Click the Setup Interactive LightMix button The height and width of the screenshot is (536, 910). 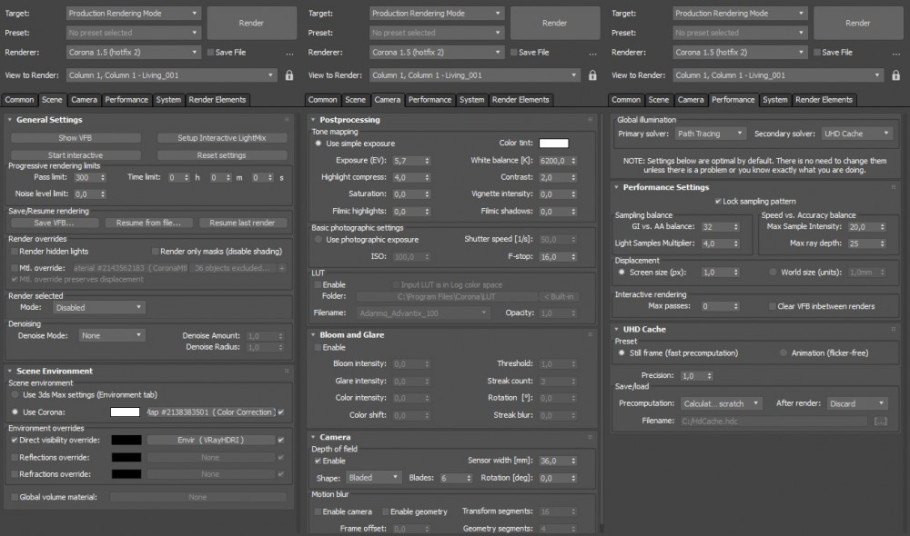click(221, 138)
